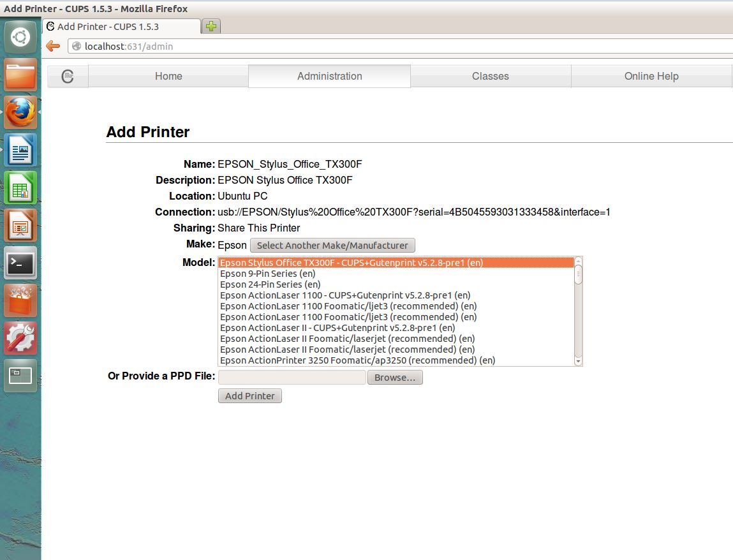Click the PPD file path input field
This screenshot has width=733, height=560.
292,378
